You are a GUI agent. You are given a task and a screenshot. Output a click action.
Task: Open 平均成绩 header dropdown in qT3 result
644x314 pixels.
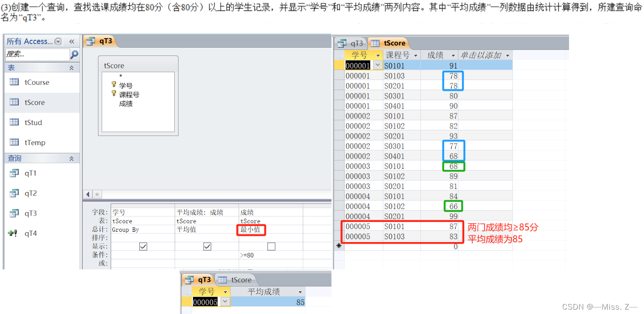coord(300,292)
